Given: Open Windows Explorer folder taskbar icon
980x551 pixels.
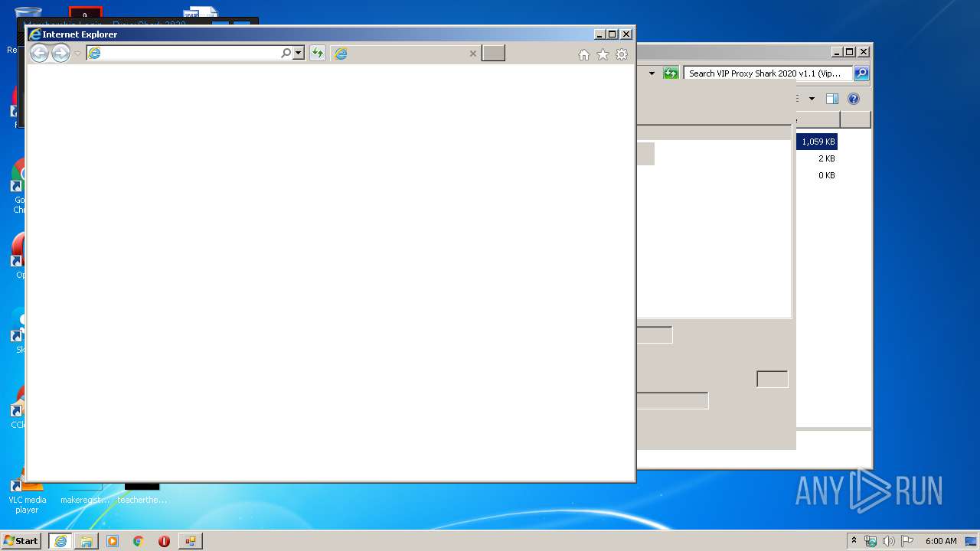Looking at the screenshot, I should tap(87, 541).
